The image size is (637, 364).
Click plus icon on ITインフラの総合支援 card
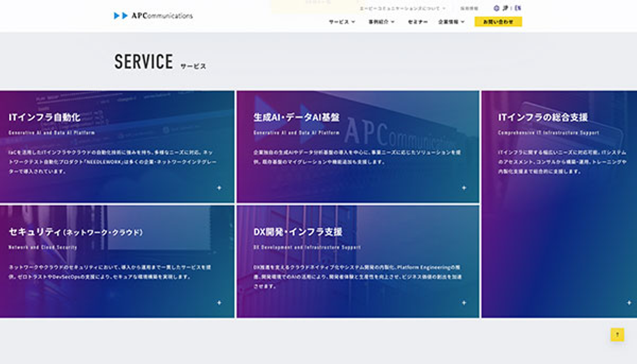click(x=629, y=303)
